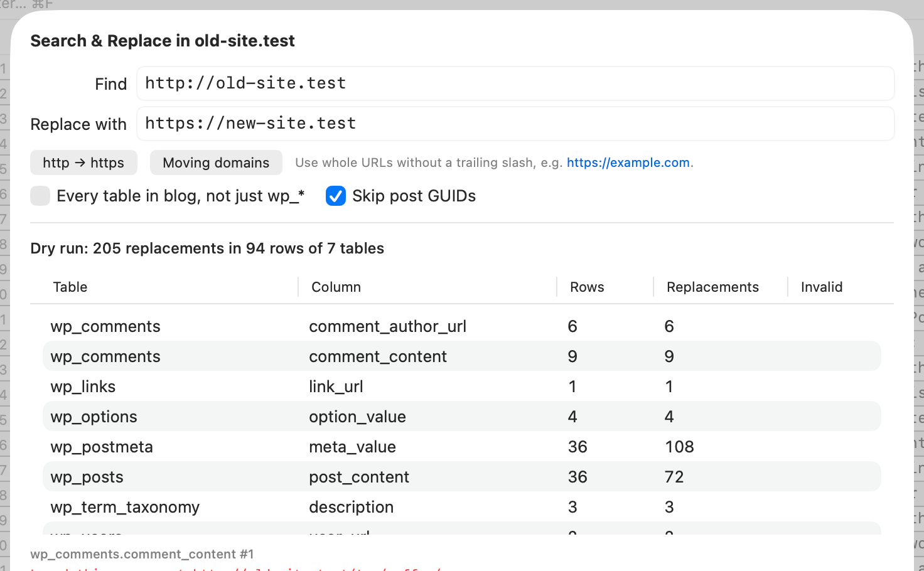Image resolution: width=924 pixels, height=571 pixels.
Task: Select the wp_links table cell
Action: coord(83,387)
